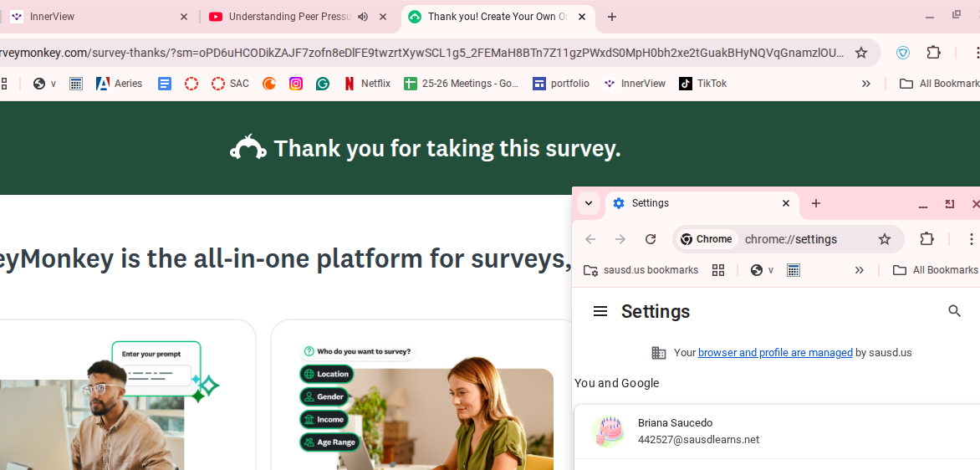Click the 'browser and profile are managed' link
Screen dimensions: 980x470
[775, 353]
